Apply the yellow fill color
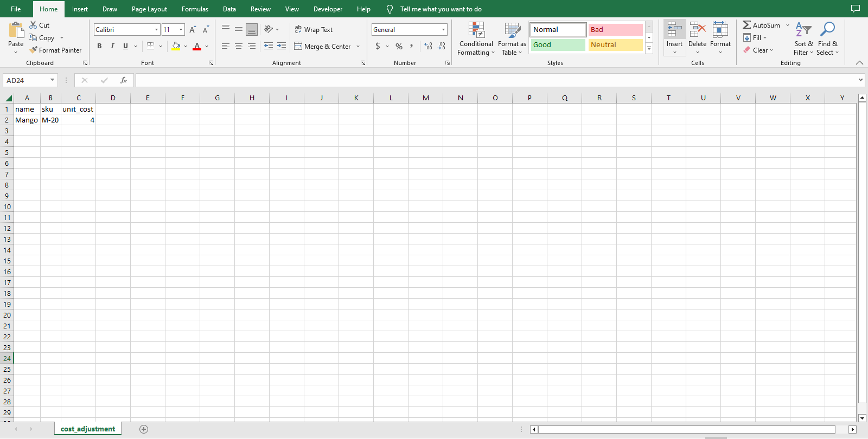Viewport: 868px width, 439px height. click(176, 47)
